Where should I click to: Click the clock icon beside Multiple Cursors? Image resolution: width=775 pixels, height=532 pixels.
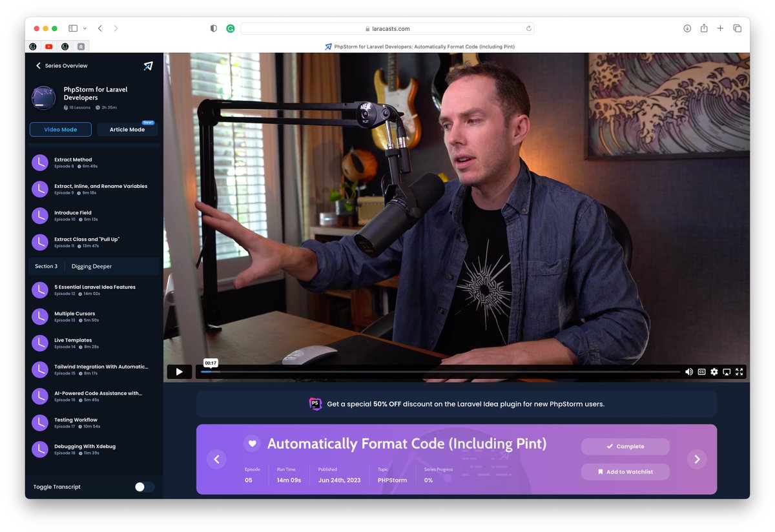coord(40,316)
